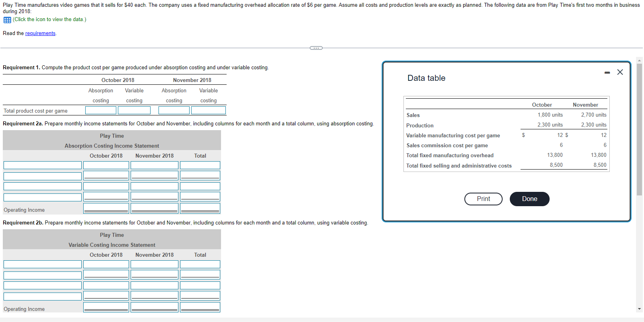The width and height of the screenshot is (644, 322).
Task: Click 'Requirement 2a.' heading text
Action: (x=23, y=124)
